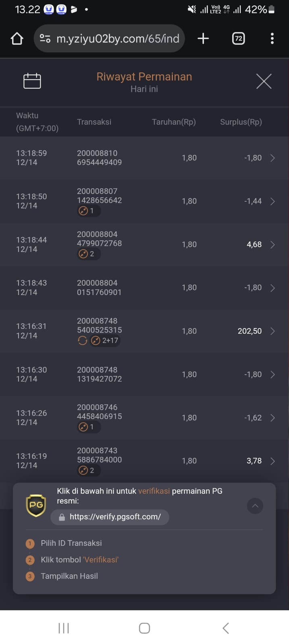Select transaction 200008743 5886784000 row
Screen dimensions: 289x644
click(x=144, y=461)
